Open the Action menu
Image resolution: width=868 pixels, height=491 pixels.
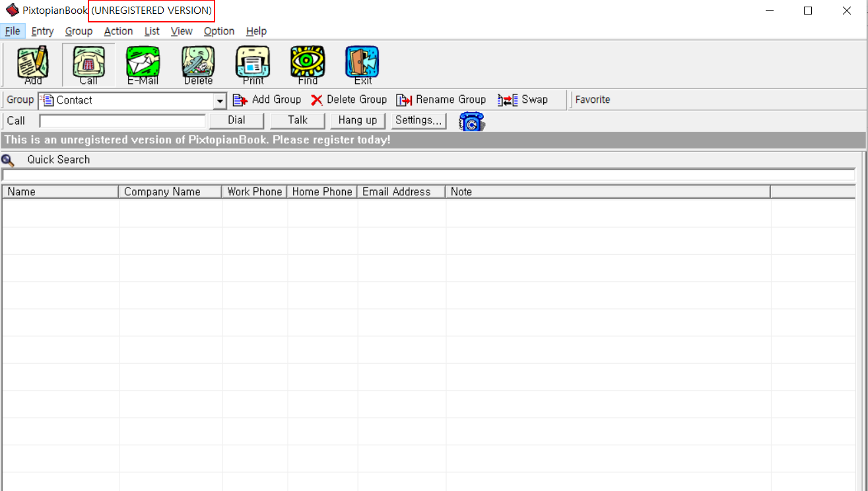pyautogui.click(x=118, y=31)
